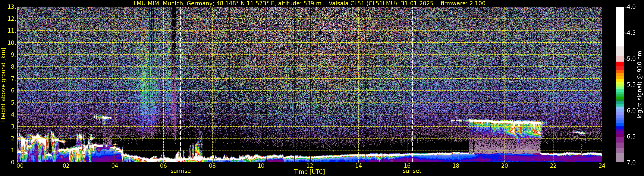Click the white cloud layer near 3.5 km at 20 UTC
The image size is (644, 176).
(505, 122)
